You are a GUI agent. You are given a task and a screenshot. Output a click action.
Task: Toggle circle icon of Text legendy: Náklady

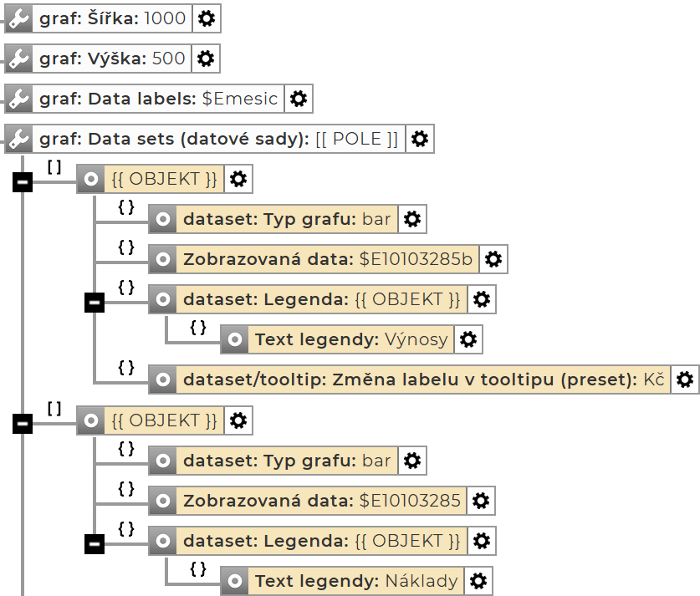tap(235, 580)
